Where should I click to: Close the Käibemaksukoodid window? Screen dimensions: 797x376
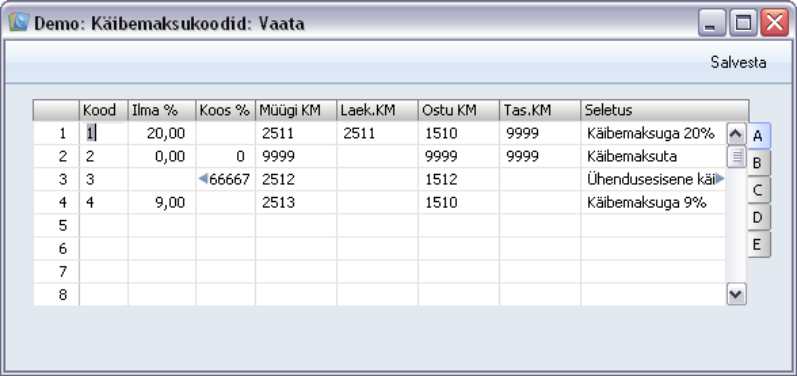click(x=774, y=23)
